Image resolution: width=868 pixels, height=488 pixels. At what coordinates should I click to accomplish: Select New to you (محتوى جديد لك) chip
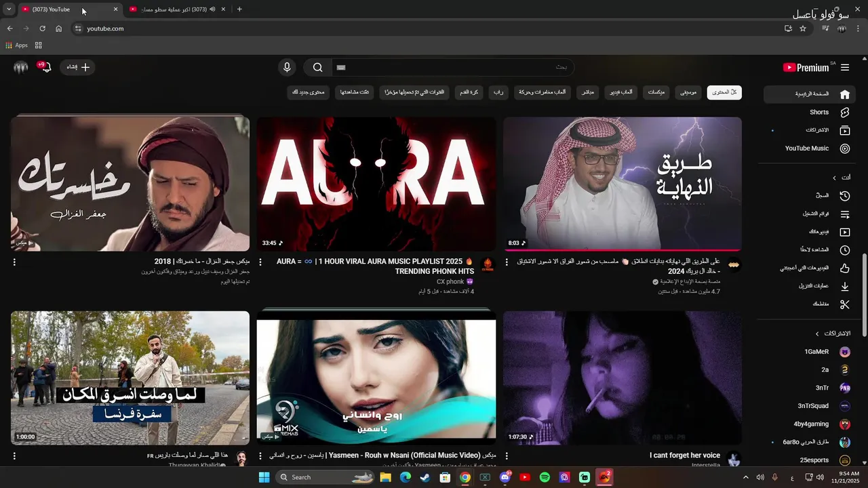tap(309, 92)
